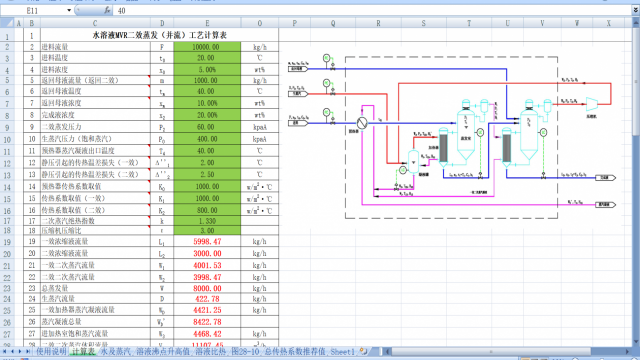This screenshot has width=640, height=360.
Task: Select green cell with feed flow 10000.00
Action: coord(207,47)
